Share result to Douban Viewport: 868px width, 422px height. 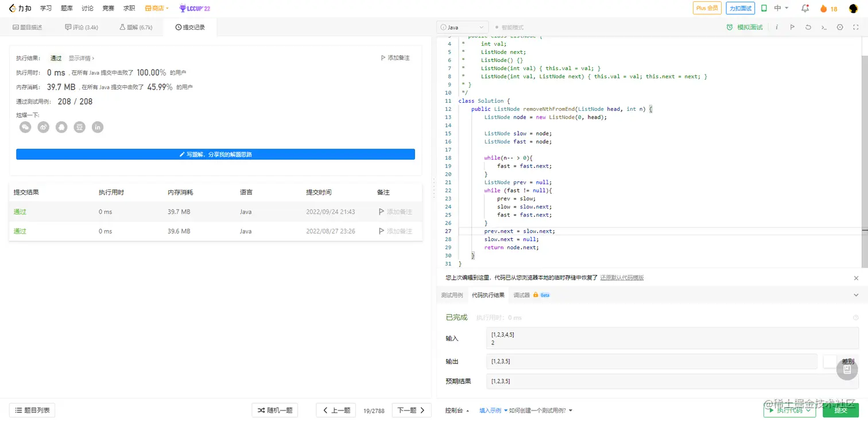click(x=80, y=127)
